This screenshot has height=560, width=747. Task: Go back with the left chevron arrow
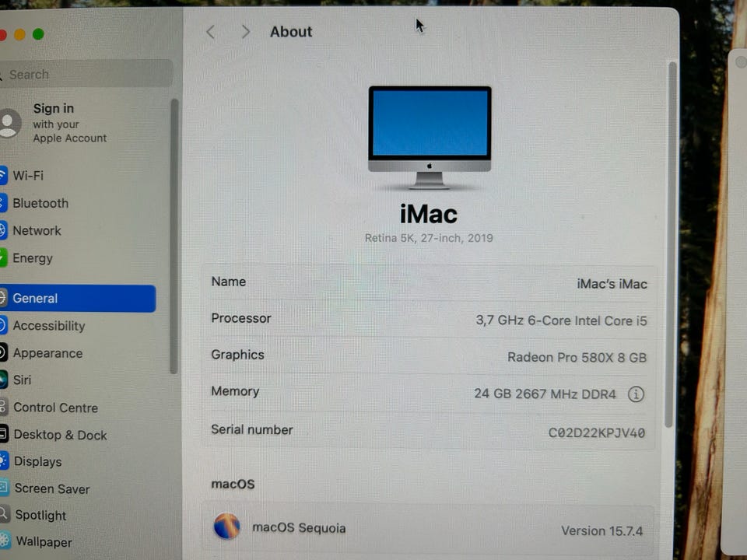point(211,32)
